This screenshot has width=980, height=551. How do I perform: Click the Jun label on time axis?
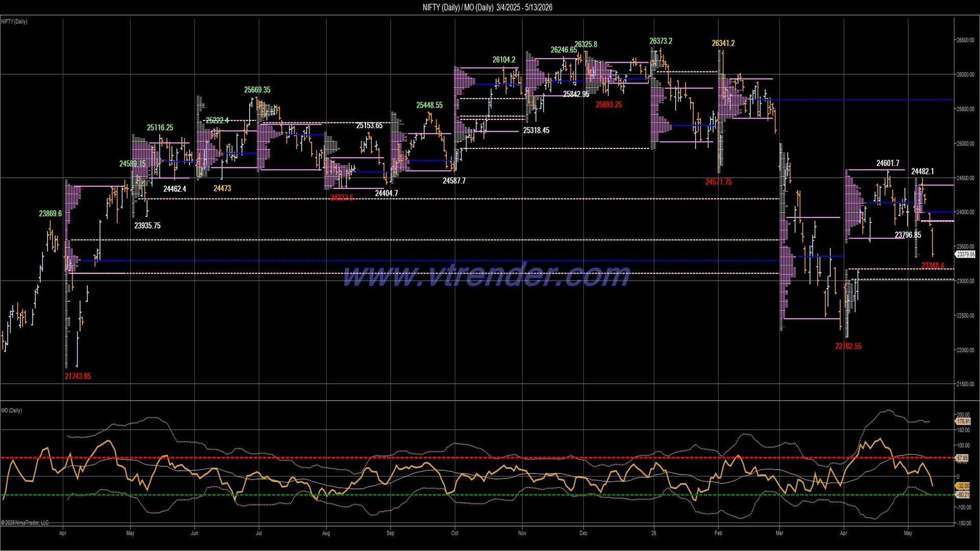click(x=194, y=533)
